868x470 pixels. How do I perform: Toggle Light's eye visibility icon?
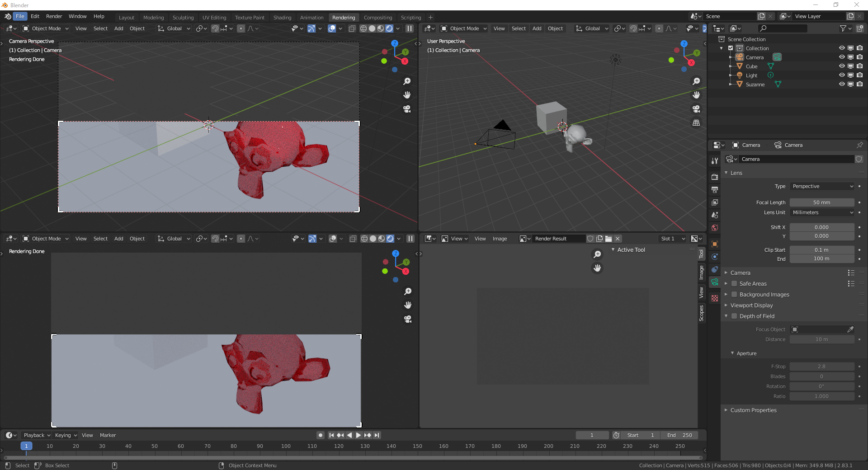pyautogui.click(x=842, y=75)
